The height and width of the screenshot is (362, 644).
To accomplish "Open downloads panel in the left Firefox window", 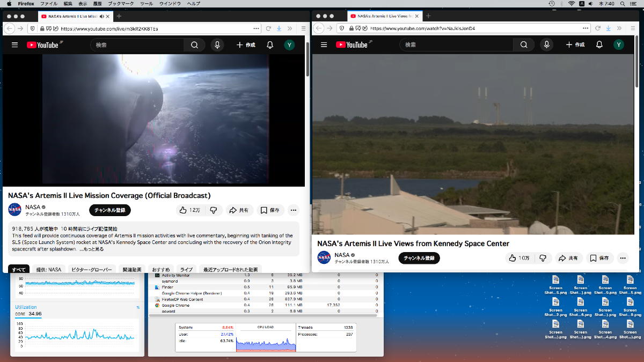I will tap(279, 28).
